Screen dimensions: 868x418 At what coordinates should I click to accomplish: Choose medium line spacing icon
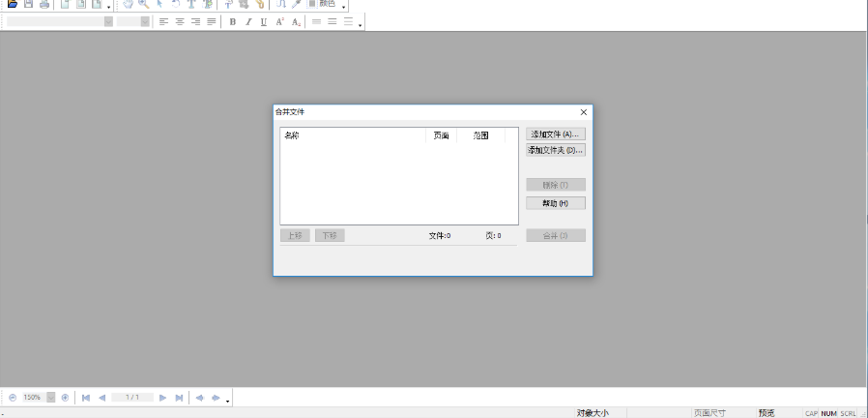(x=333, y=21)
